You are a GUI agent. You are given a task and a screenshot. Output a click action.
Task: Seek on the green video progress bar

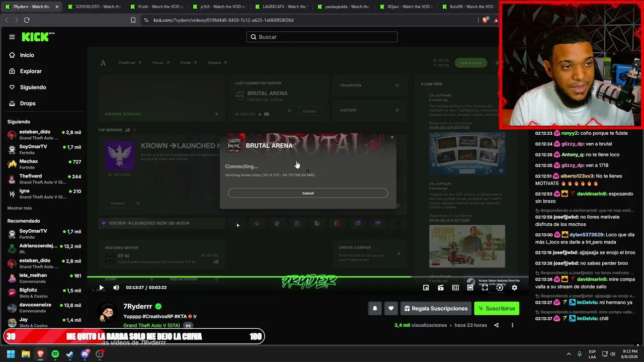point(307,277)
